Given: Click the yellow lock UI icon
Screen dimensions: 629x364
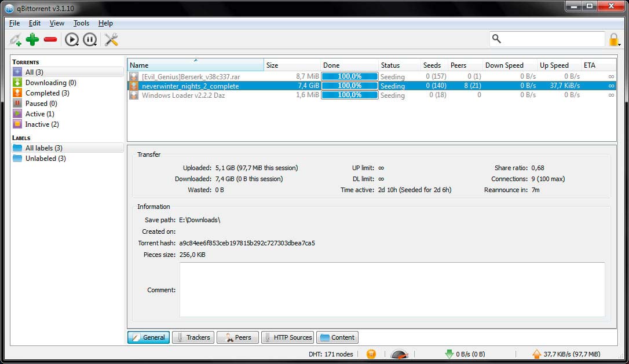Looking at the screenshot, I should 614,40.
